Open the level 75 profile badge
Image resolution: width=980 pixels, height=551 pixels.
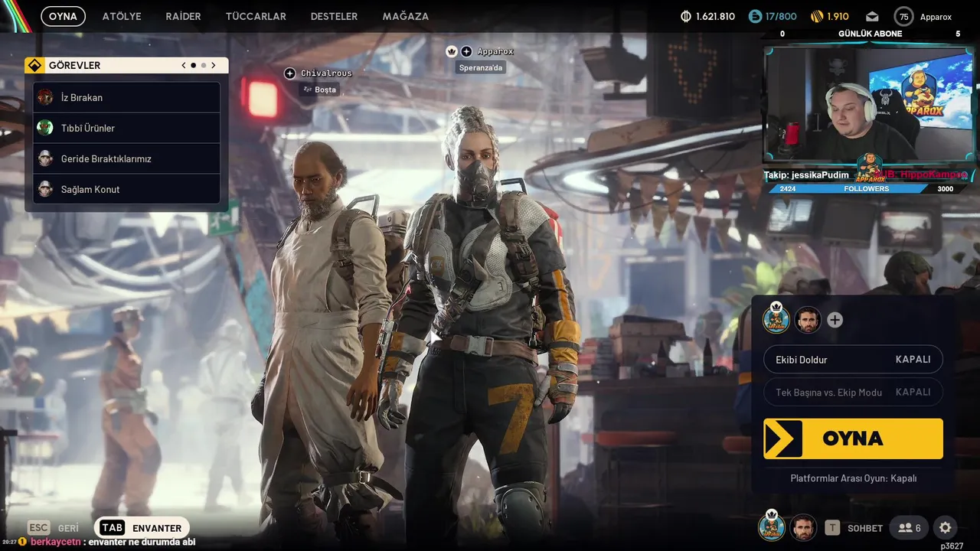click(x=904, y=17)
